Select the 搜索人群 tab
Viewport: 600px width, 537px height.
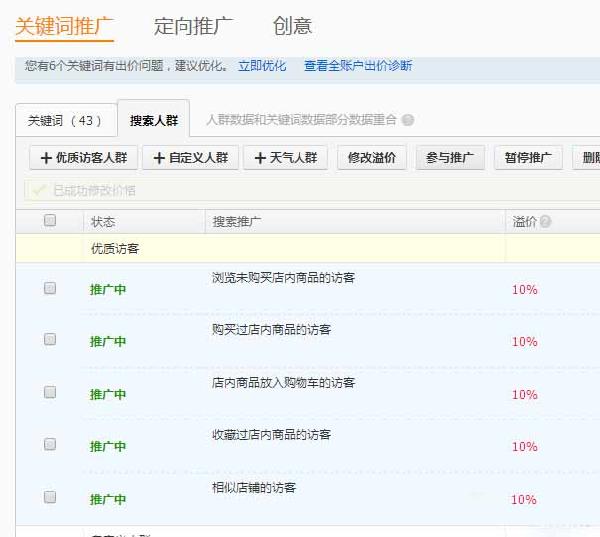click(x=154, y=120)
